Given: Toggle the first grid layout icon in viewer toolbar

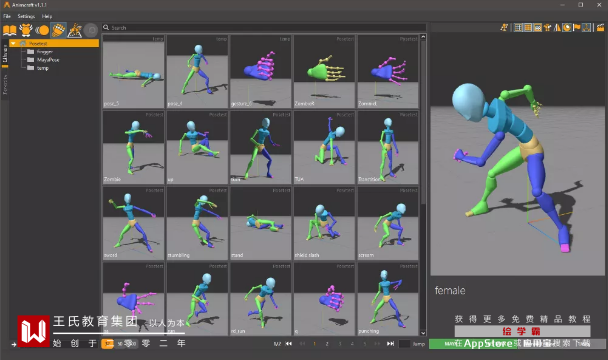Looking at the screenshot, I should pyautogui.click(x=518, y=27).
